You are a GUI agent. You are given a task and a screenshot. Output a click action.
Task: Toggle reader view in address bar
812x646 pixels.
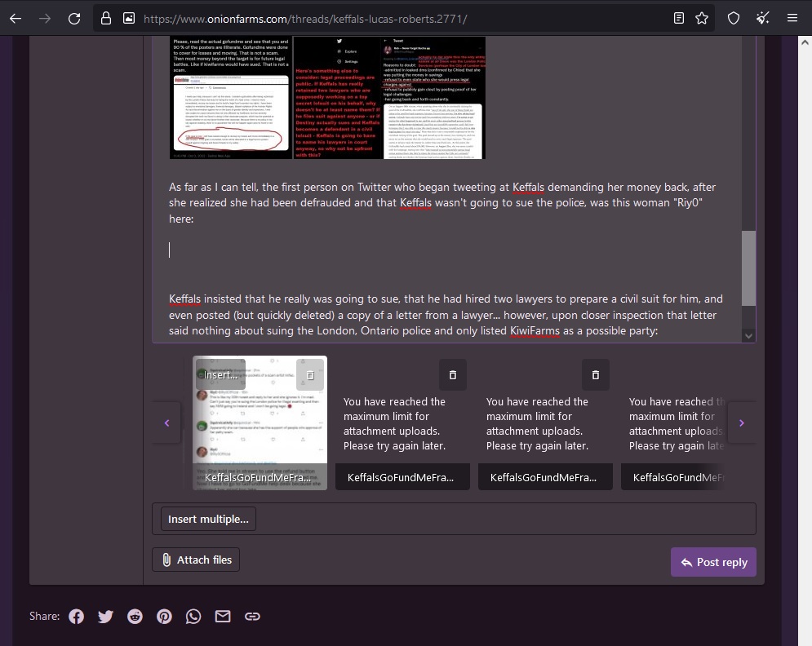[x=679, y=18]
